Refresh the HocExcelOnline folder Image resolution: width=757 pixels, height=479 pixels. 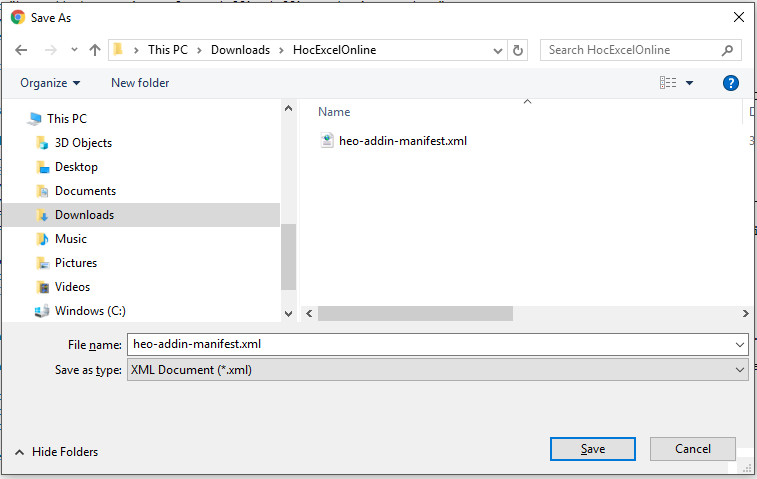coord(518,50)
